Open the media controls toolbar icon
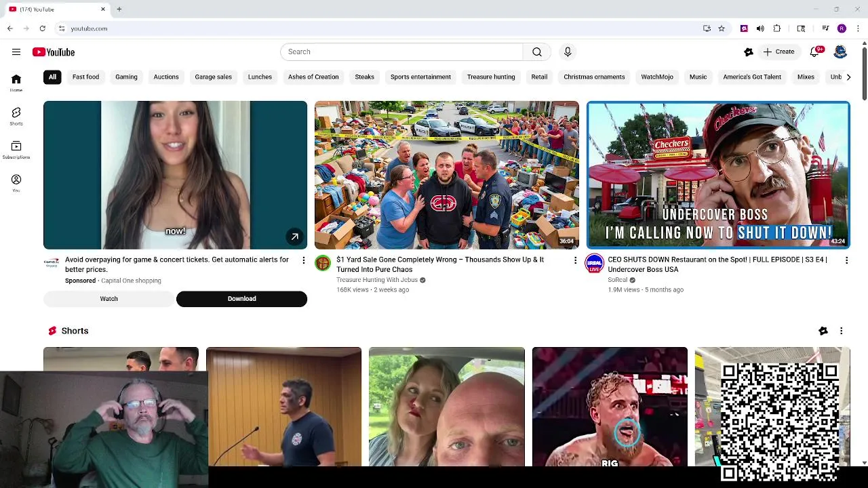This screenshot has height=488, width=868. [825, 28]
